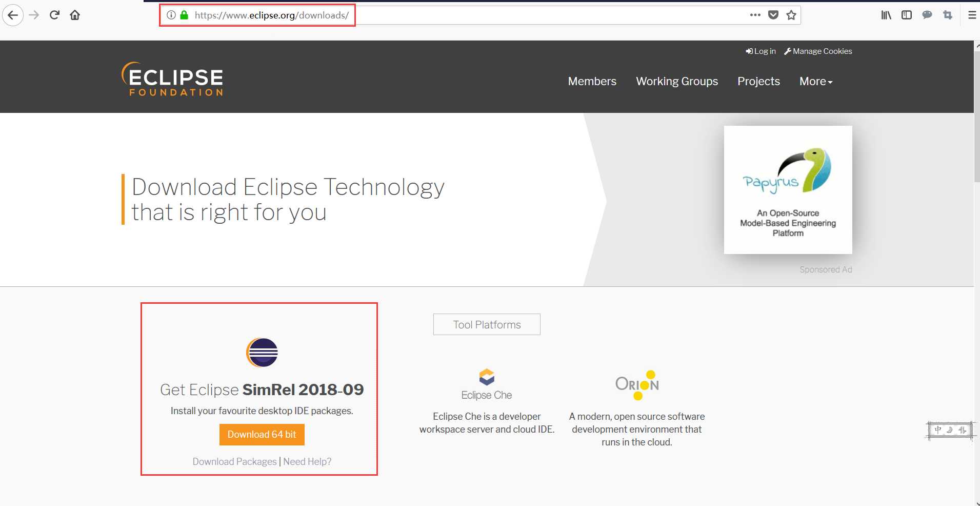Click the Orion description text
This screenshot has width=980, height=506.
point(637,429)
